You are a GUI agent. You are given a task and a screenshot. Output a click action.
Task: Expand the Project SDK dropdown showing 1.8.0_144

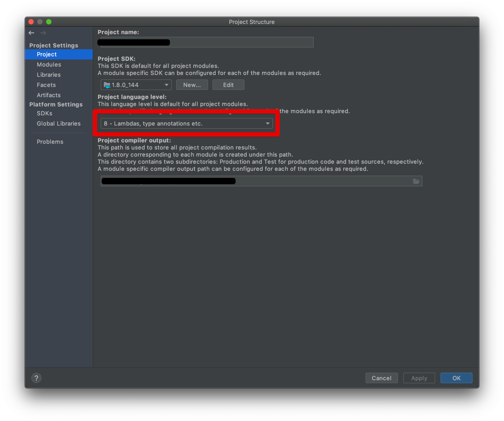[166, 84]
